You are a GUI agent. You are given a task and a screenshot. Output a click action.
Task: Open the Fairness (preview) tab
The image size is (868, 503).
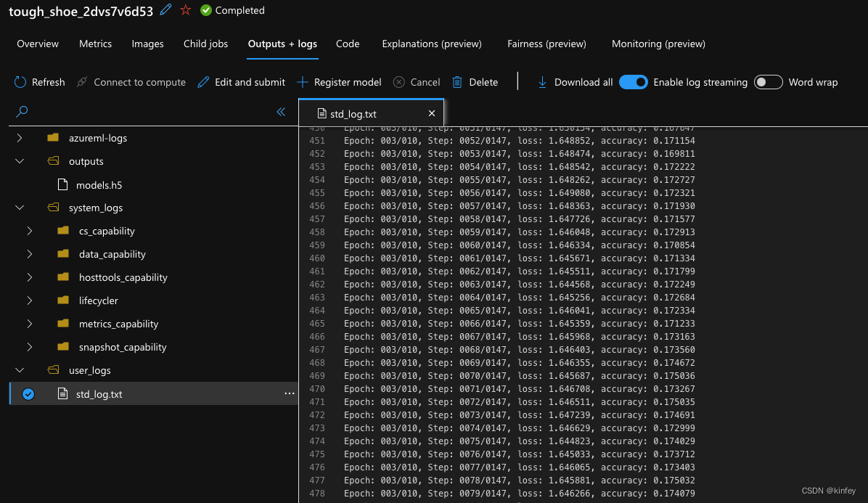click(546, 44)
